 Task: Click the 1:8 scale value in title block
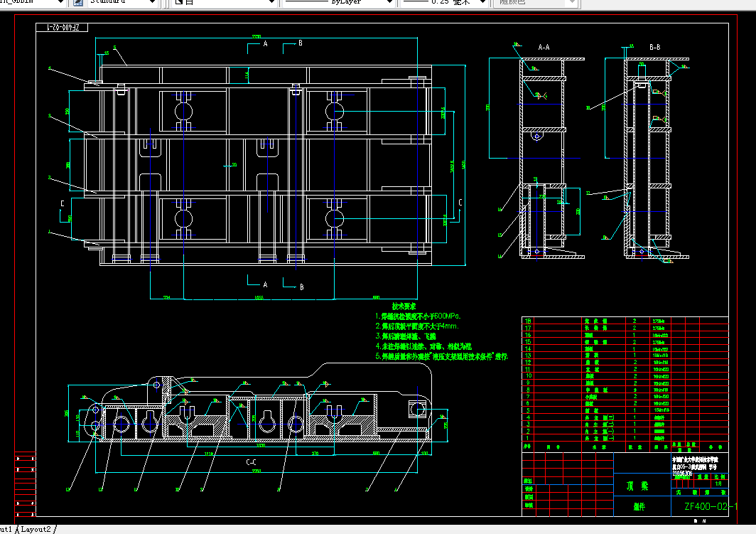click(x=718, y=484)
